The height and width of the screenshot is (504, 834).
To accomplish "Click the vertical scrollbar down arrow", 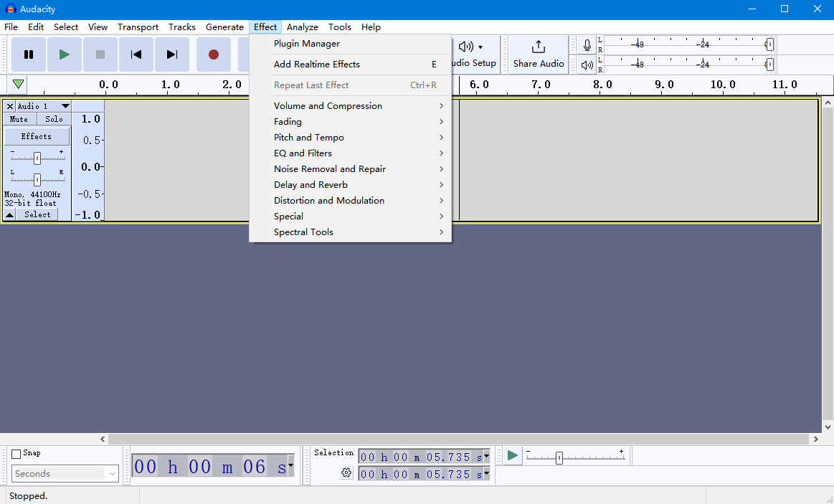I will 828,427.
